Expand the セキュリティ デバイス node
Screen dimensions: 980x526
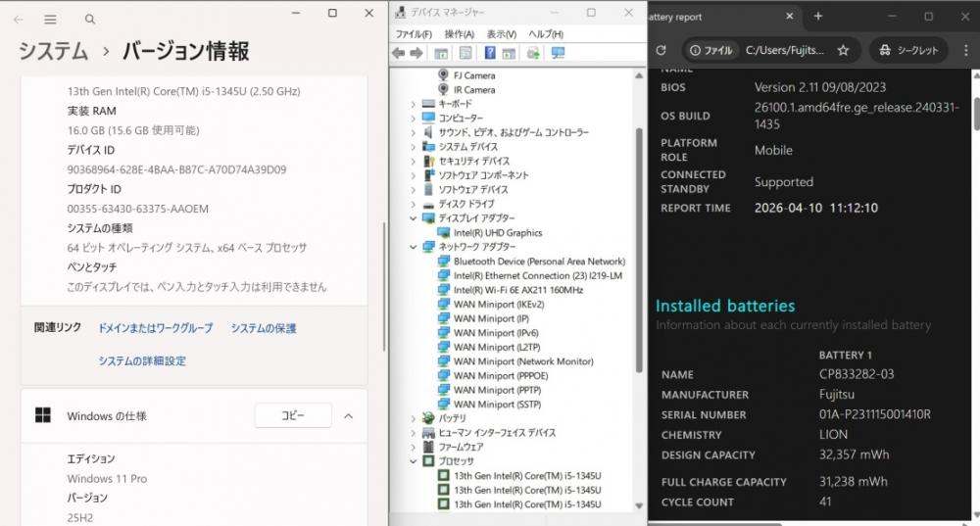pyautogui.click(x=414, y=162)
